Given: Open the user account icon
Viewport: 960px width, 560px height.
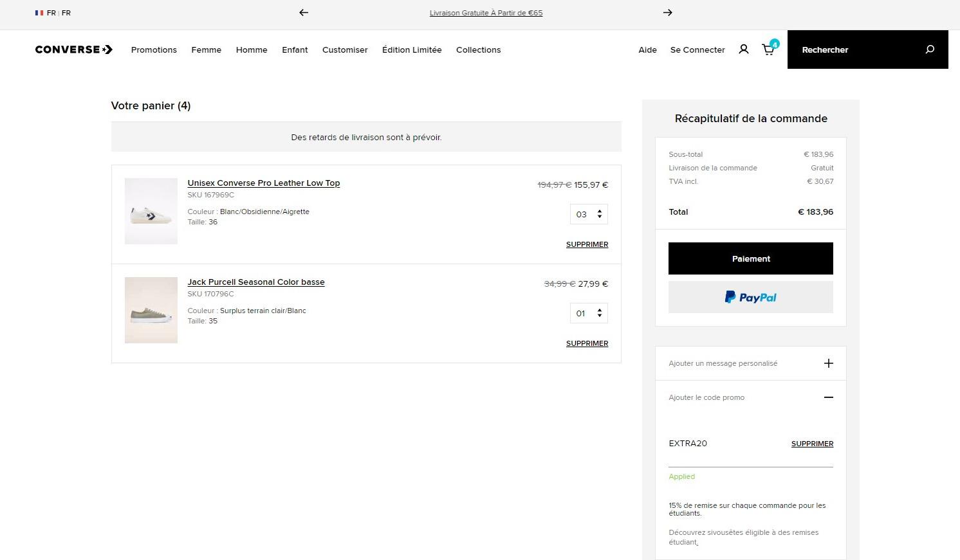Looking at the screenshot, I should tap(744, 50).
